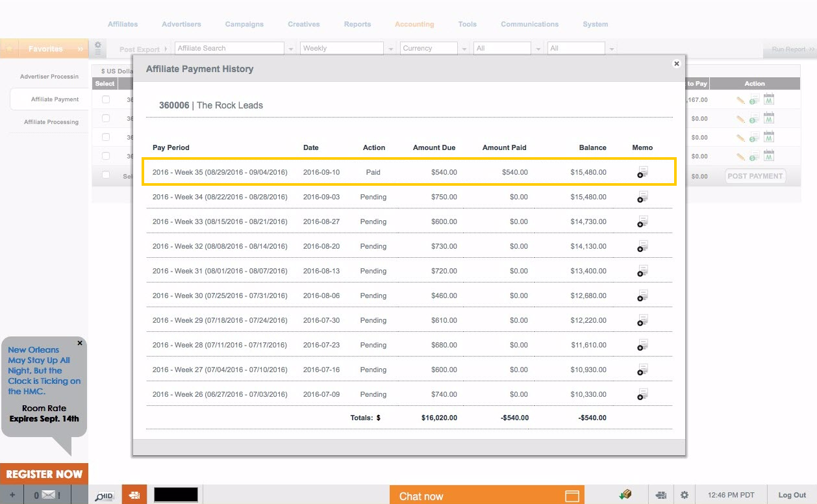The width and height of the screenshot is (817, 504).
Task: Check the bottom Select checkbox next to POST PAYMENT
Action: point(105,175)
